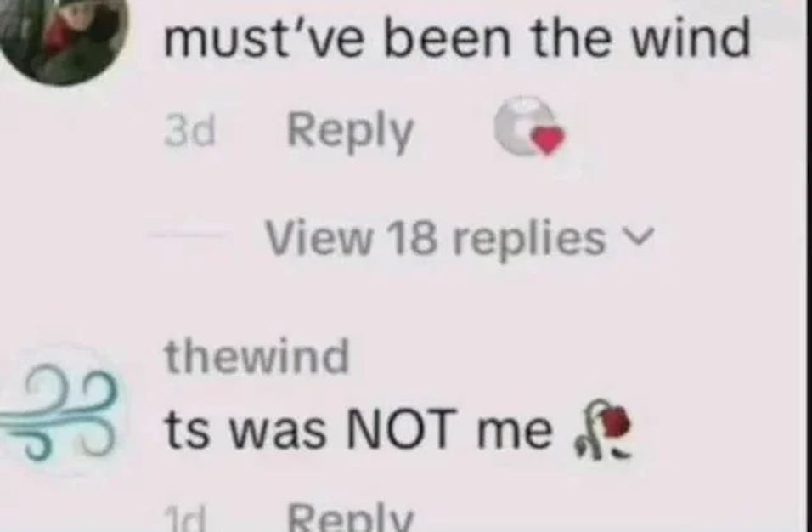Viewport: 812px width, 532px height.
Task: Expand the chevron beside View 18 replies
Action: [x=640, y=238]
